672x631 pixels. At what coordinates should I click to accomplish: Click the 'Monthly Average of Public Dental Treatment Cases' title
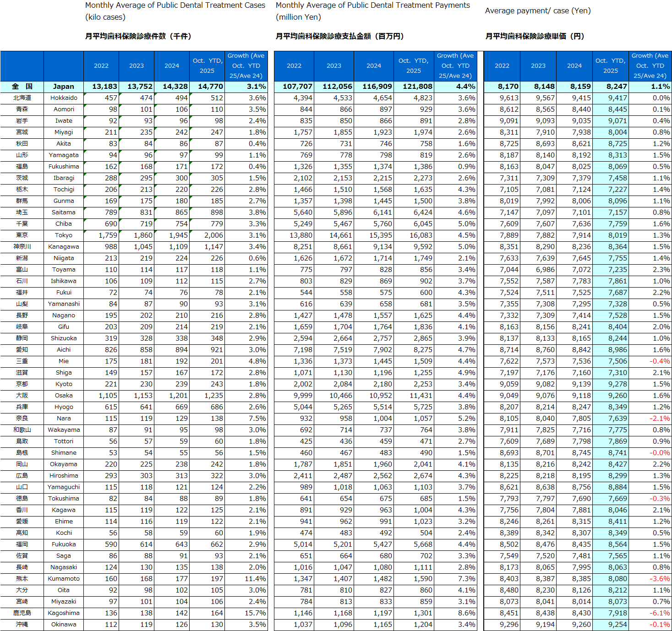click(x=175, y=5)
